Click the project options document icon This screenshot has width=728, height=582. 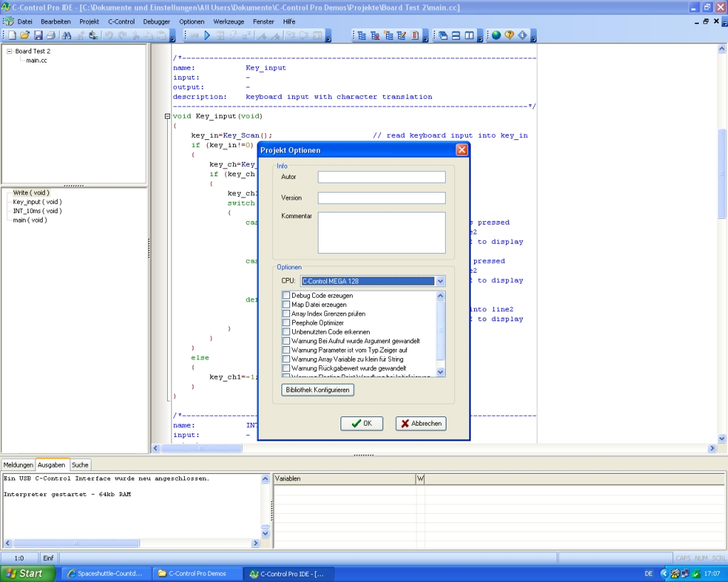(415, 36)
